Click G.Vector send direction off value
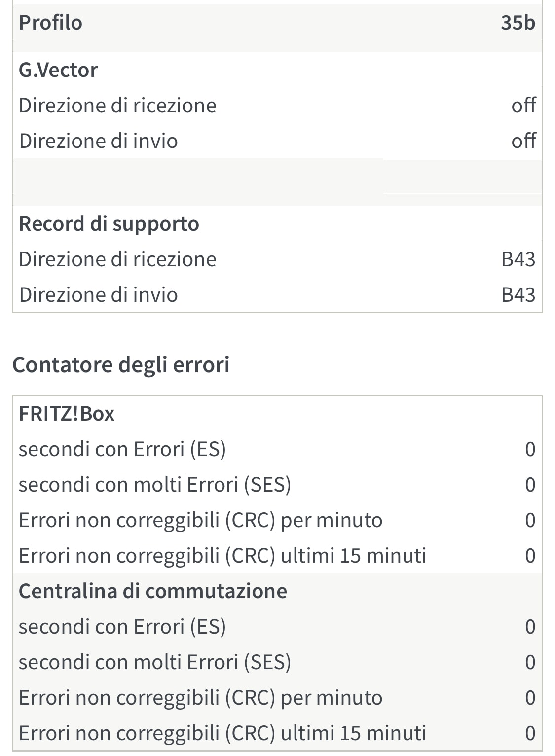Viewport: 555px width, 756px height. (523, 141)
